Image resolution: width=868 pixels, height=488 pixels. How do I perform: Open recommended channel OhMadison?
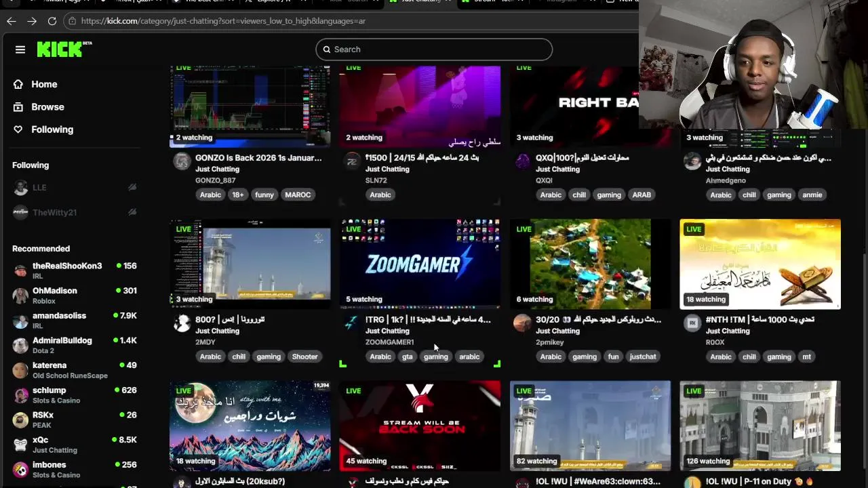[75, 296]
